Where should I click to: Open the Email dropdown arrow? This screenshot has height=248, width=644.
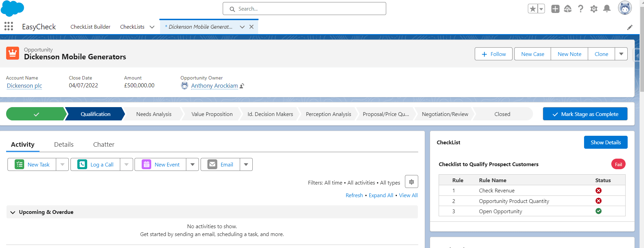coord(246,164)
